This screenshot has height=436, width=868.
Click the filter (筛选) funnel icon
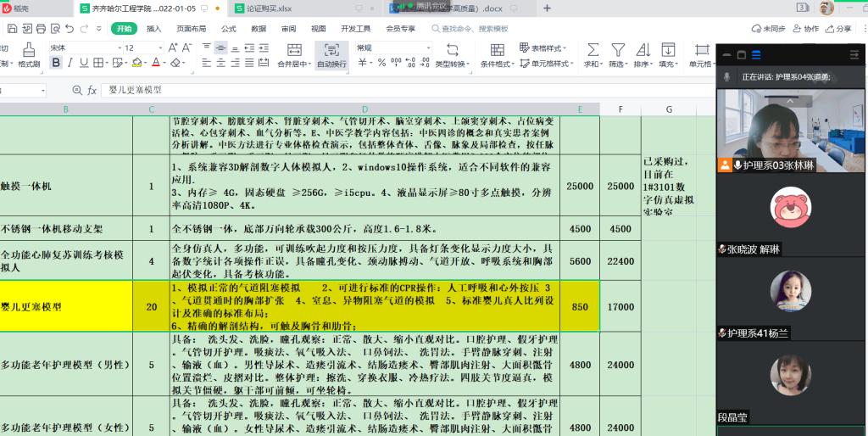(618, 53)
